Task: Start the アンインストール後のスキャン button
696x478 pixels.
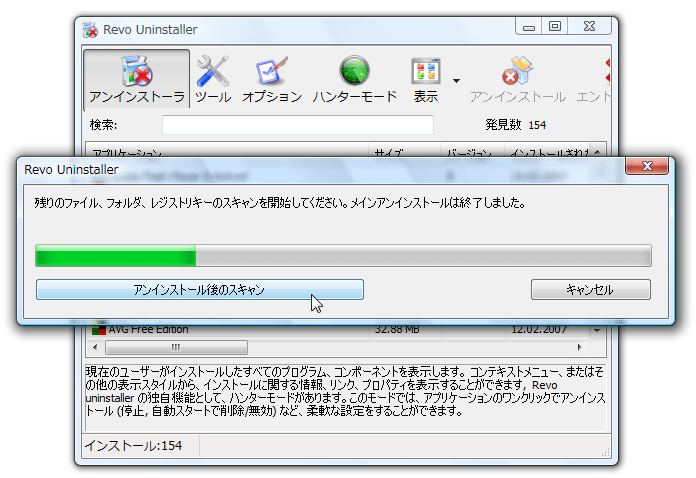Action: [x=200, y=289]
